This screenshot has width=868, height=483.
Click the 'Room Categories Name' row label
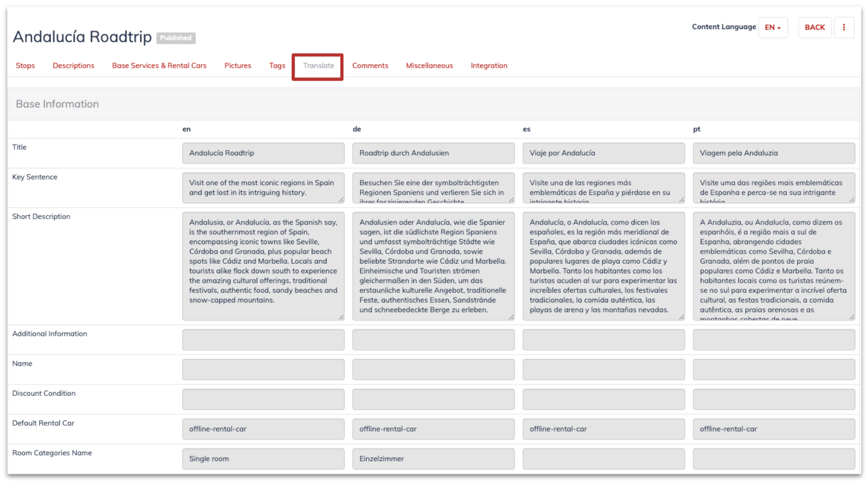(52, 453)
